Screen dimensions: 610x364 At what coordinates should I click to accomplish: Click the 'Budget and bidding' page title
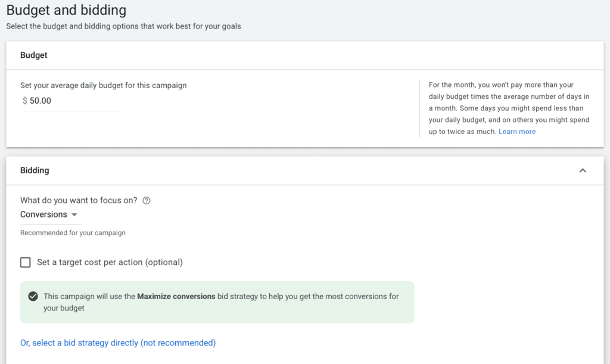tap(66, 10)
